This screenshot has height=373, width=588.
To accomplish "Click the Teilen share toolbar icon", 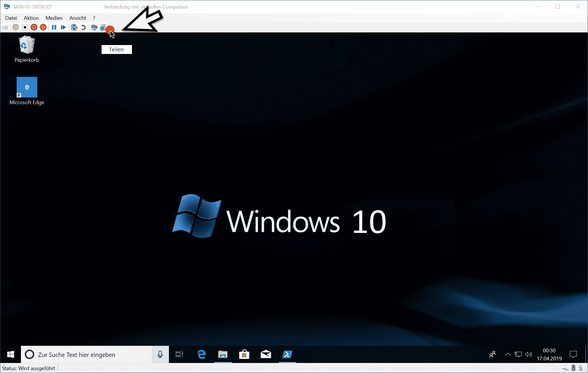I will pyautogui.click(x=103, y=27).
